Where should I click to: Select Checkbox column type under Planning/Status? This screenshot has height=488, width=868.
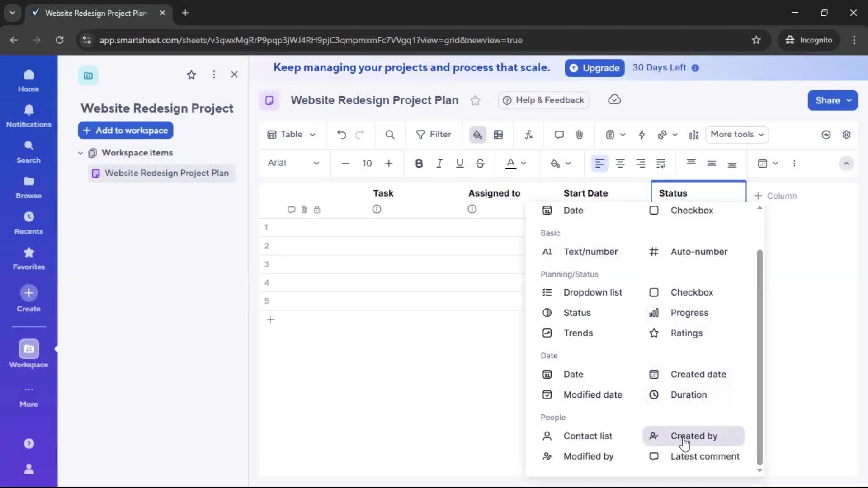[x=692, y=292]
